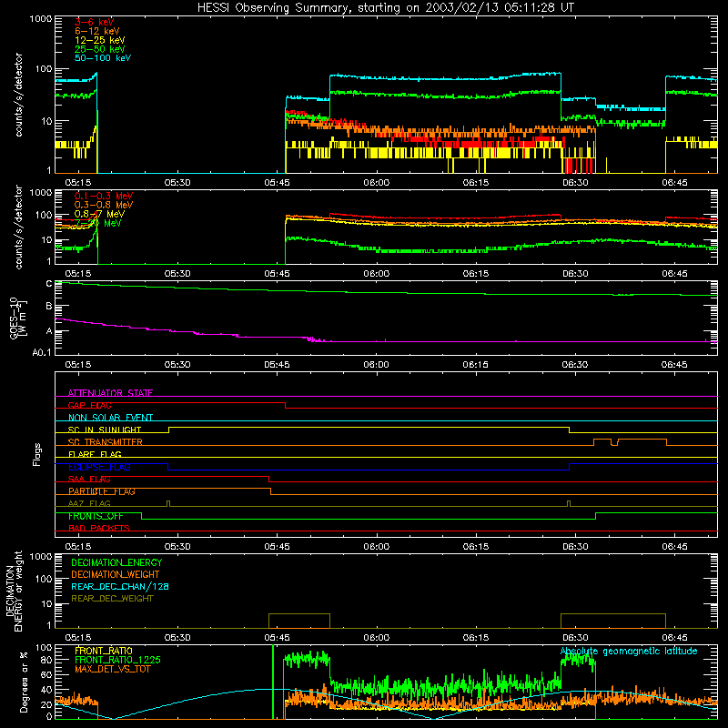The width and height of the screenshot is (728, 728).
Task: Click 06:45 time label under the keV plot
Action: 674,183
